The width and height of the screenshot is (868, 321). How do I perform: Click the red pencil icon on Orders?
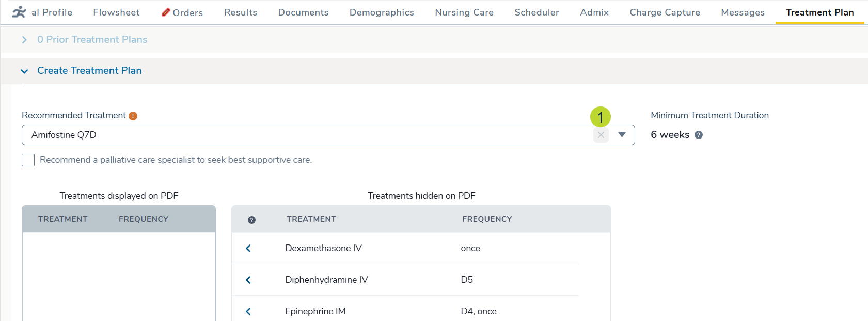166,12
